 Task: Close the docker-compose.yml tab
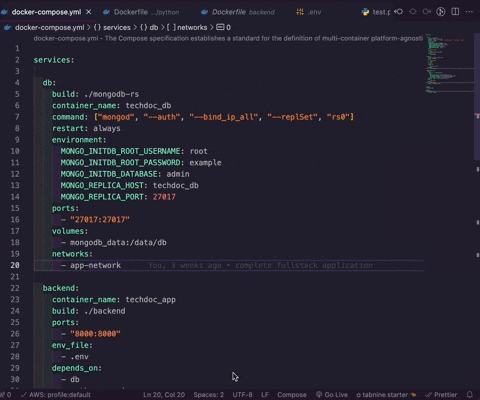point(88,12)
